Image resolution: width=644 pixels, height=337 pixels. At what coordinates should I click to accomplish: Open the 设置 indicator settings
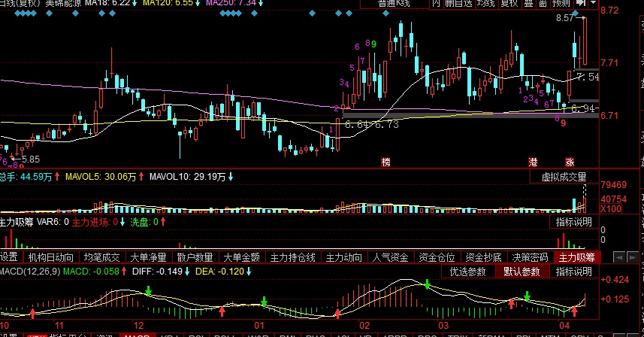click(x=8, y=257)
